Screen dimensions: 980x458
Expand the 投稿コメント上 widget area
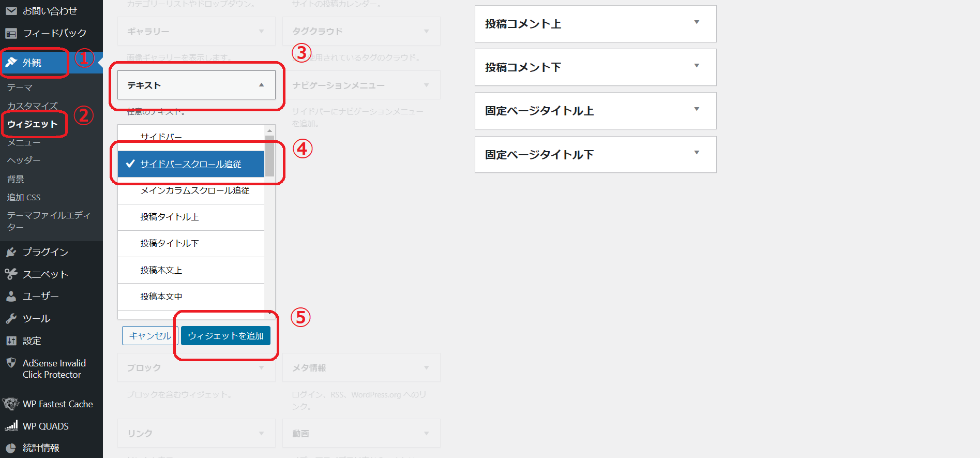tap(697, 22)
